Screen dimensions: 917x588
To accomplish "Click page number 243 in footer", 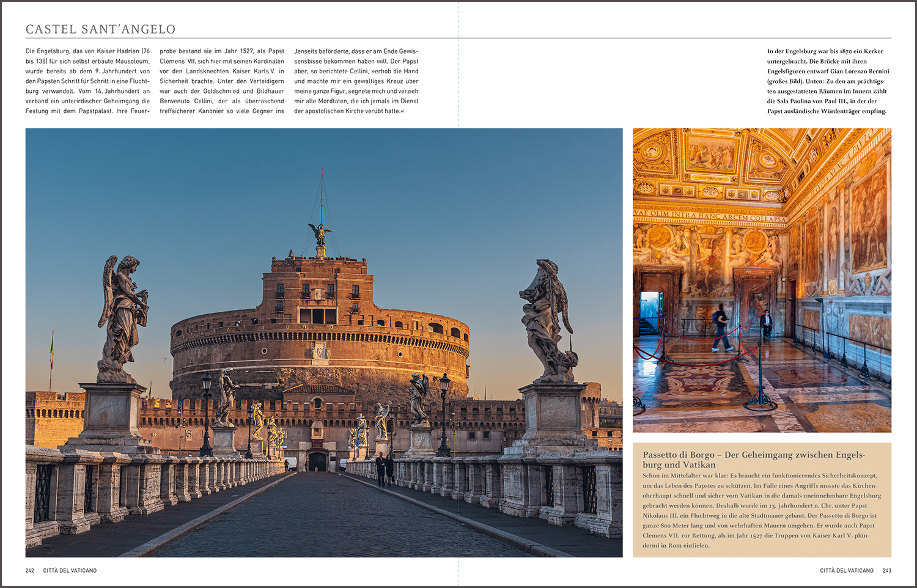I will [887, 570].
